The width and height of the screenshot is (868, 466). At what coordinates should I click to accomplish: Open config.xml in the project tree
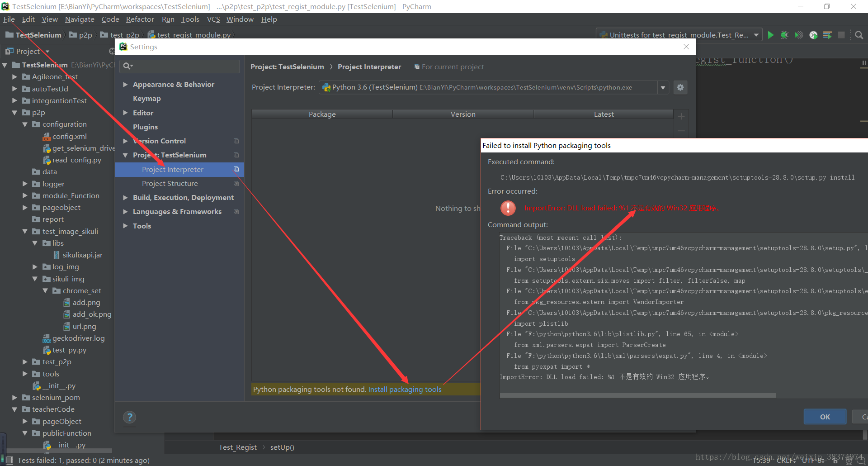coord(69,136)
